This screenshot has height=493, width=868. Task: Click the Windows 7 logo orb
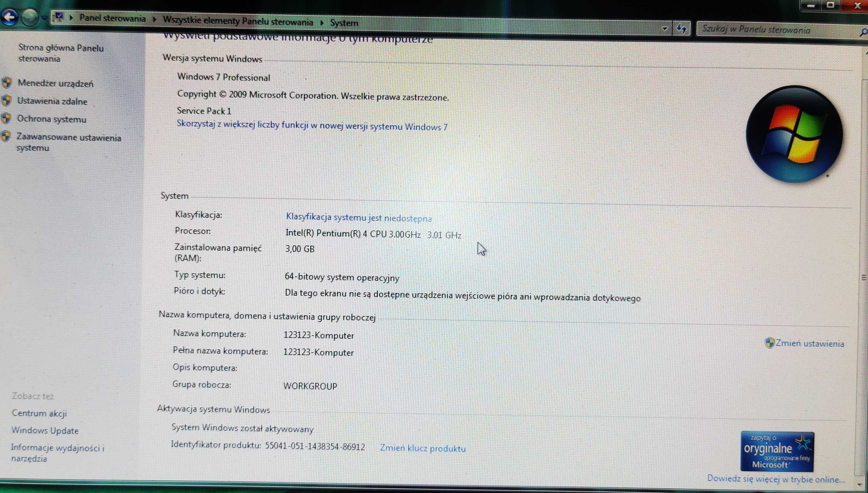[794, 135]
